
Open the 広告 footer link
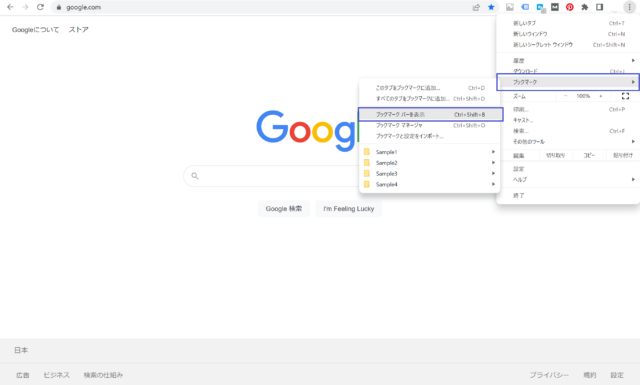(x=22, y=375)
